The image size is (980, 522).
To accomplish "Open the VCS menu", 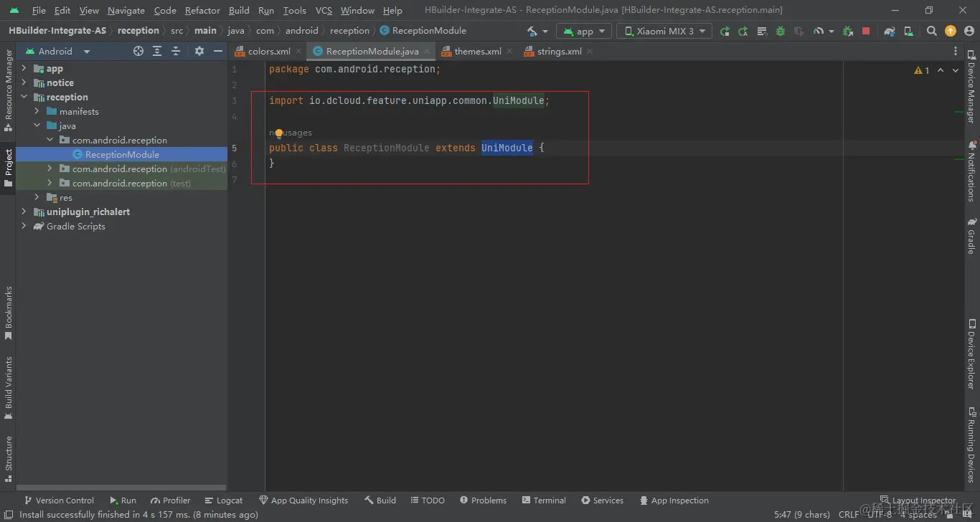I will pyautogui.click(x=324, y=11).
